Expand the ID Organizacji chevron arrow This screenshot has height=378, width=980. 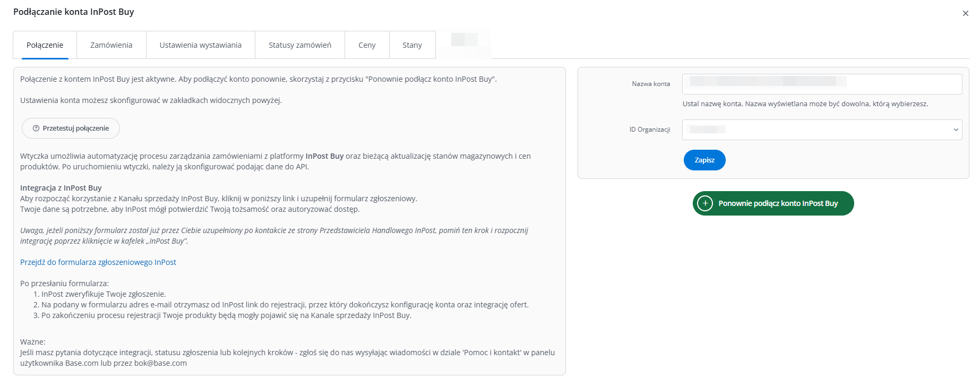coord(956,130)
